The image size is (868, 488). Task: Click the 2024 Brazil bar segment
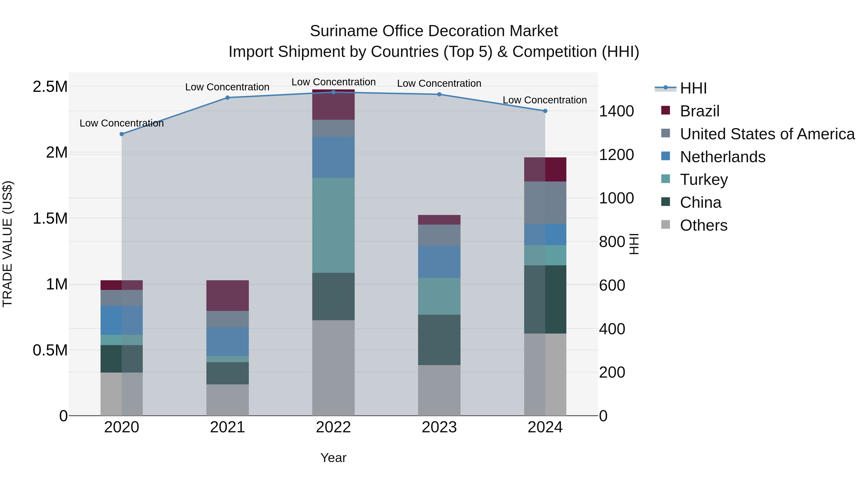(x=545, y=169)
